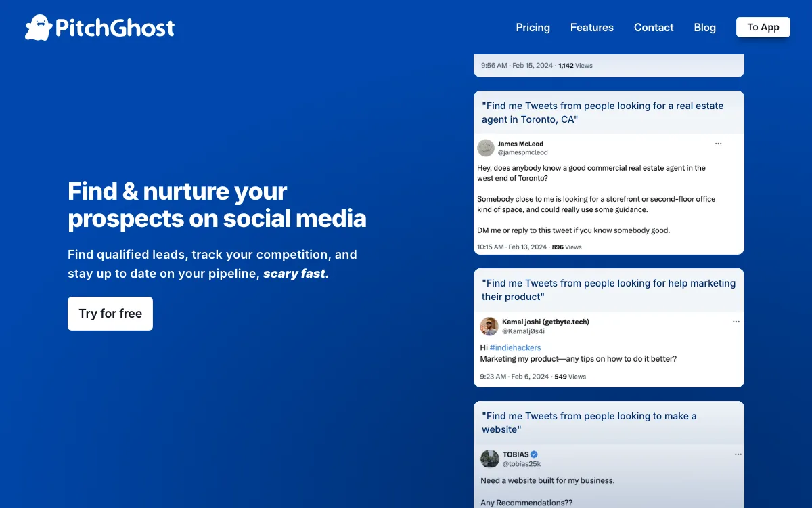Open the Pricing page
The width and height of the screenshot is (812, 508).
point(533,28)
